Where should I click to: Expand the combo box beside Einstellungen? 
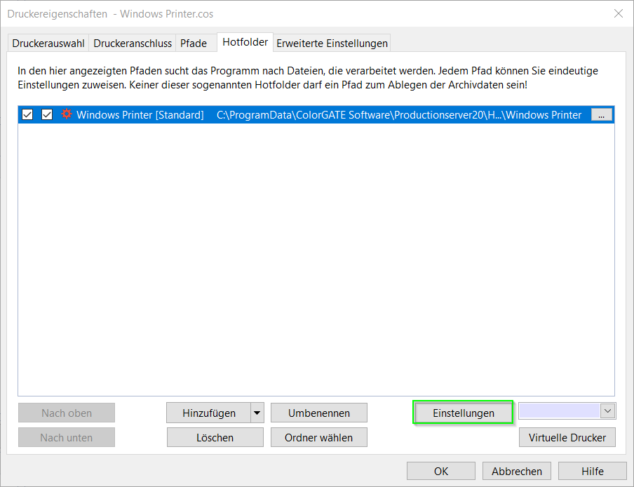pos(607,411)
